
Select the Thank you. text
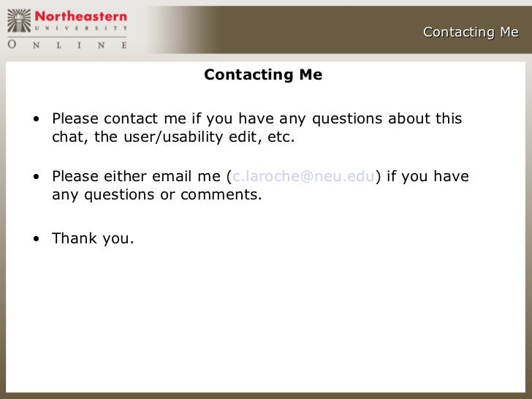[x=93, y=238]
